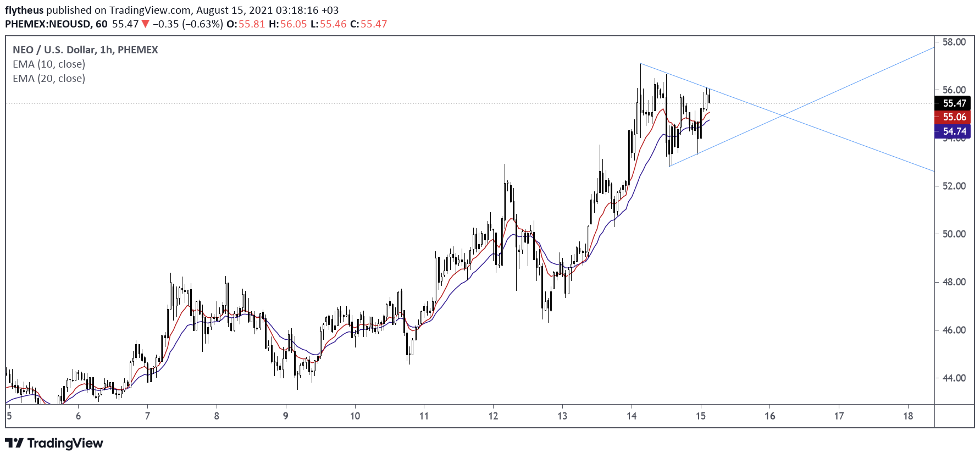Click the high value H:56.05

(287, 24)
